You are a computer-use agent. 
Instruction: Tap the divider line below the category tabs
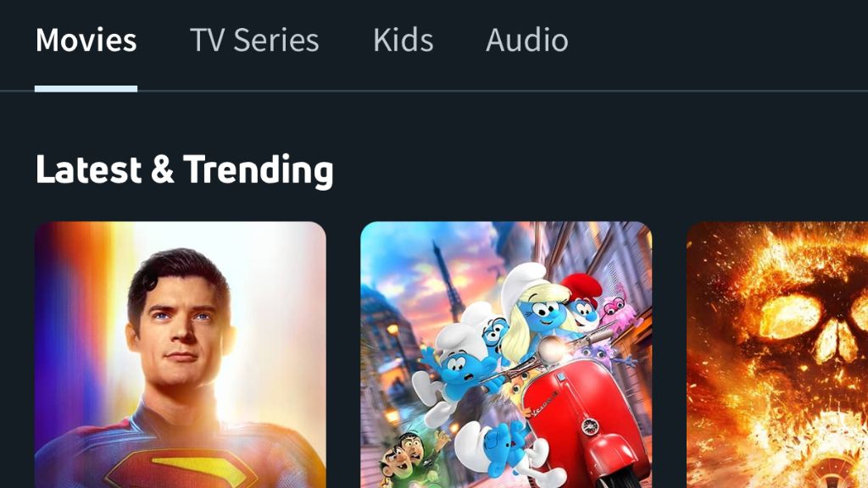point(509,91)
